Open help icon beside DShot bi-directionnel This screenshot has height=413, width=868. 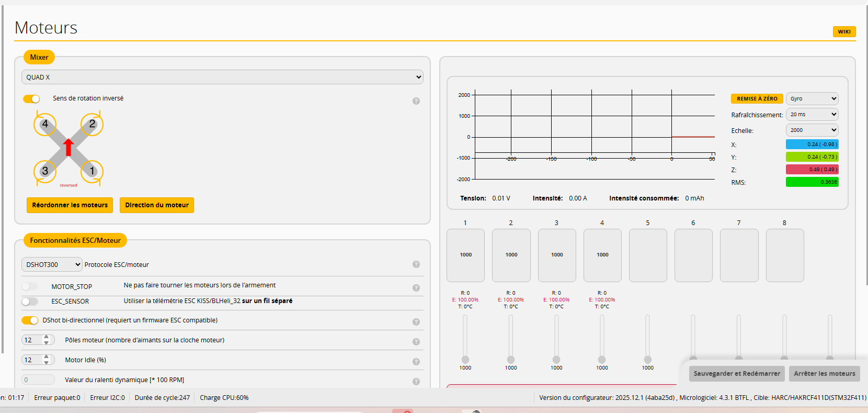coord(416,322)
